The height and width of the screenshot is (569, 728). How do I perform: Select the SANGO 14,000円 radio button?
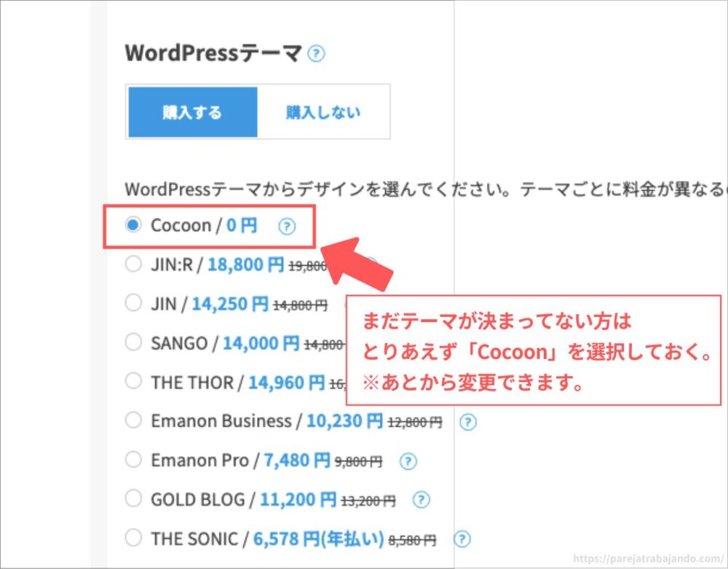(133, 342)
